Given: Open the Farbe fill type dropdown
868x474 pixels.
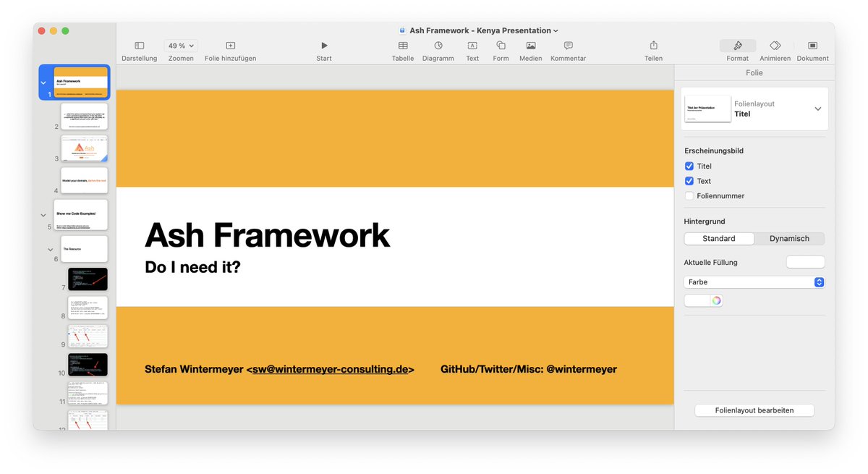Looking at the screenshot, I should click(x=754, y=282).
